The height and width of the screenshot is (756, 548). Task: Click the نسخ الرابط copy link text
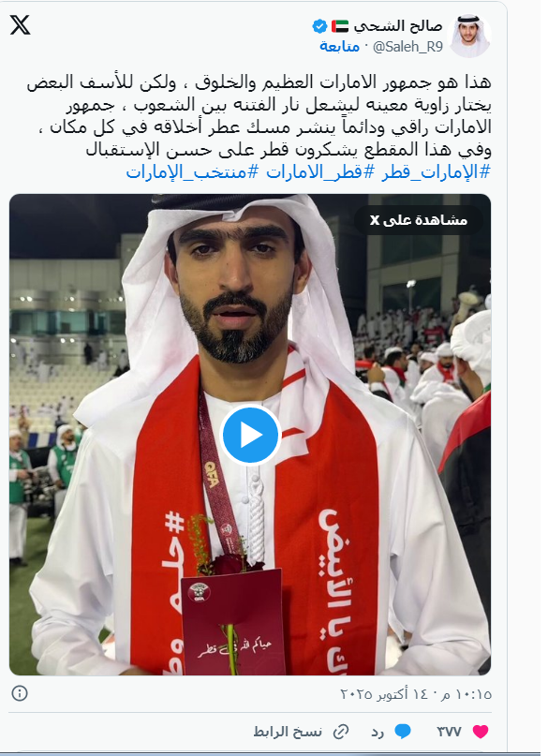point(288,732)
